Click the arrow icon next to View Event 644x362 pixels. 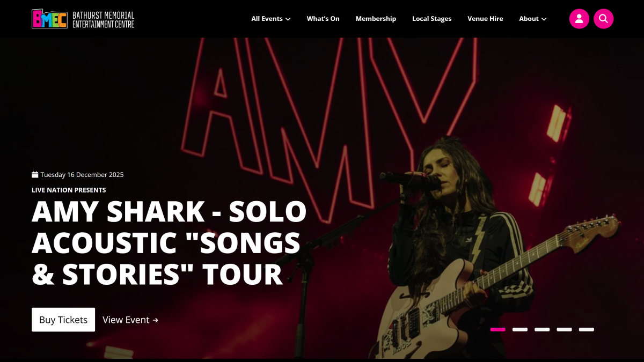click(155, 320)
